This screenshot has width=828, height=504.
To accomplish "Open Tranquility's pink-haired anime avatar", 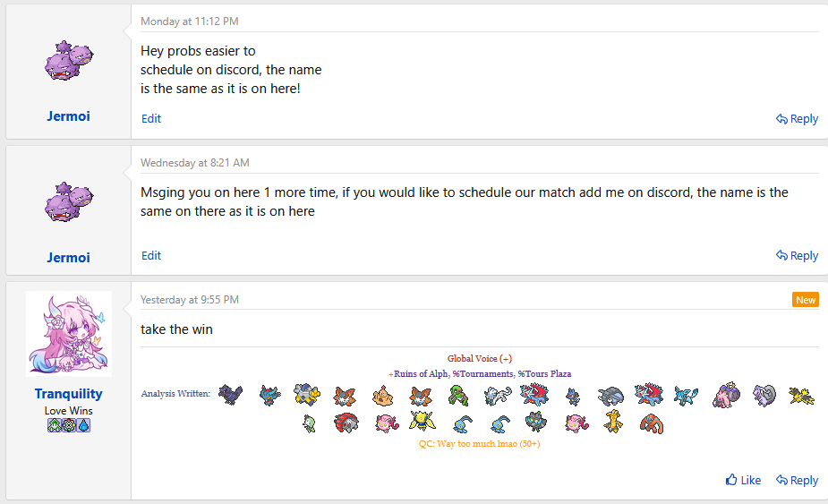I will pyautogui.click(x=69, y=334).
